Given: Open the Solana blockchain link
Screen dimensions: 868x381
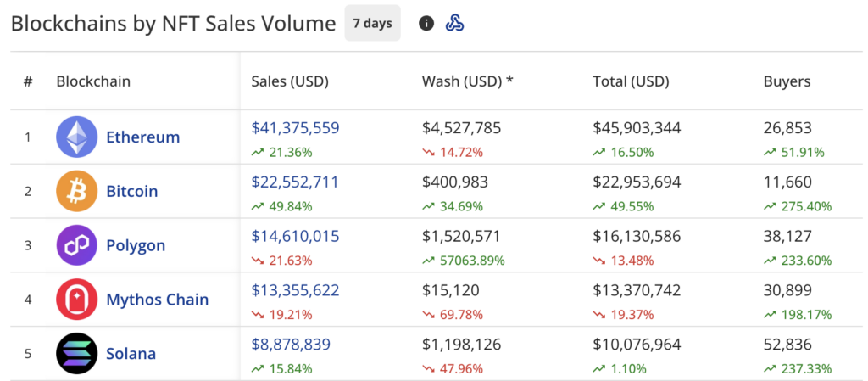Looking at the screenshot, I should click(x=131, y=354).
